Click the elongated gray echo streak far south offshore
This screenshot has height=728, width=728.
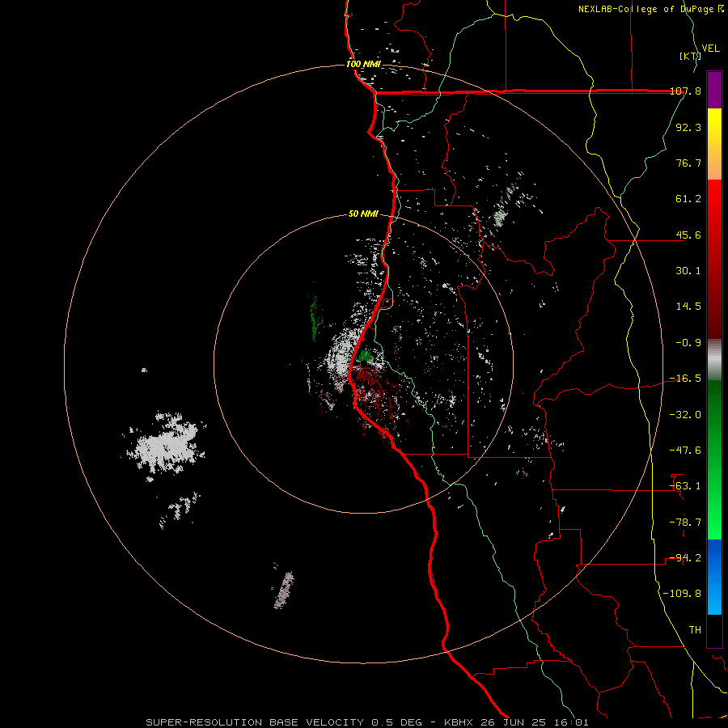coord(284,590)
